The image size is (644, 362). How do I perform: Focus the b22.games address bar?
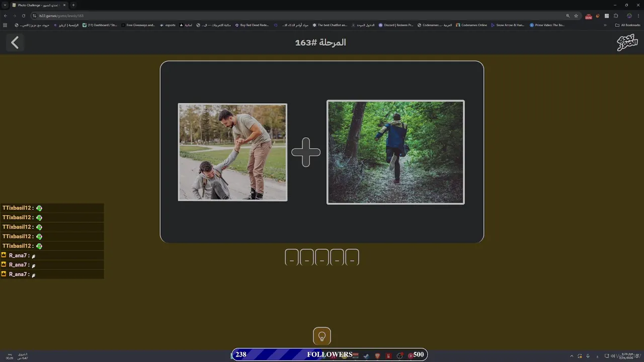pos(302,16)
